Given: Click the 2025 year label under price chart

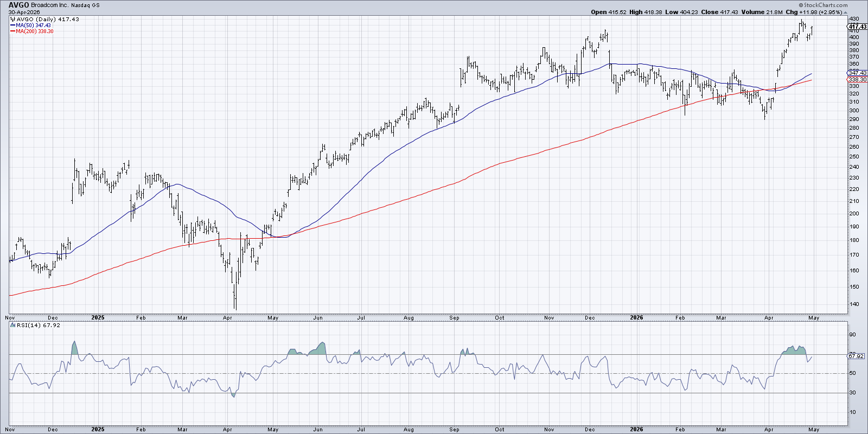Looking at the screenshot, I should (x=98, y=317).
